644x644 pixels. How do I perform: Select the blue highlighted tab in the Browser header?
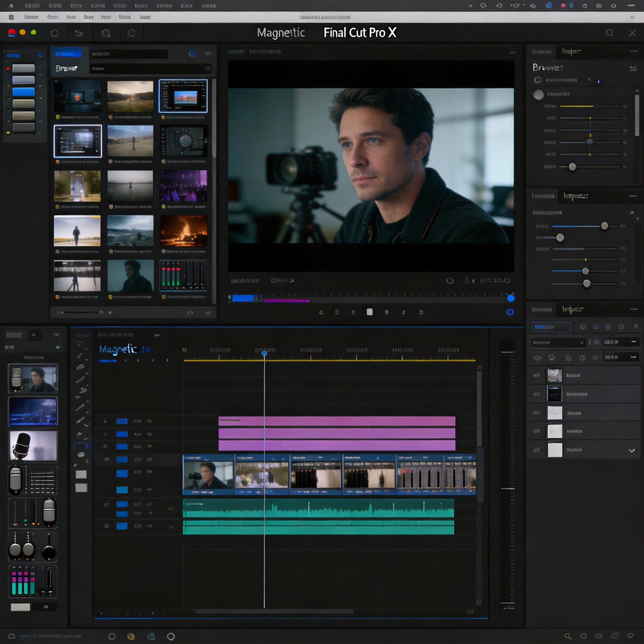click(68, 54)
